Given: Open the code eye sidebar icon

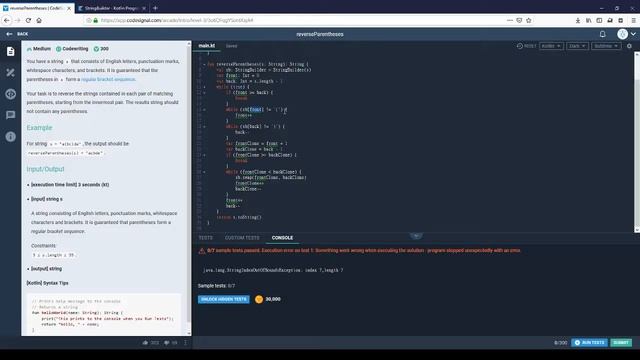Looking at the screenshot, I should 11,94.
